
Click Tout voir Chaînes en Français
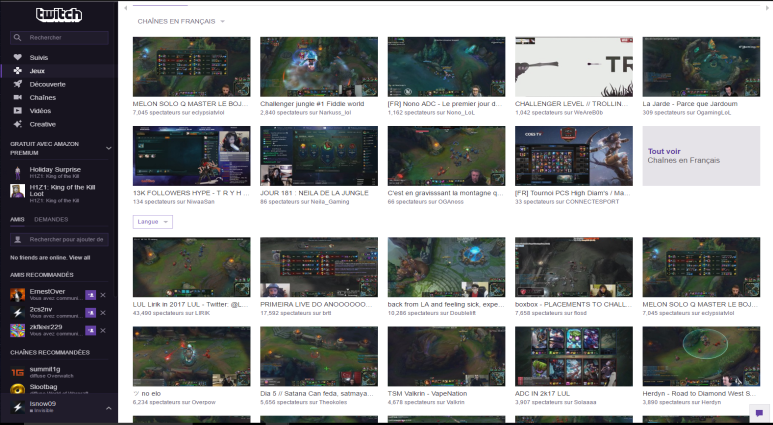point(701,156)
